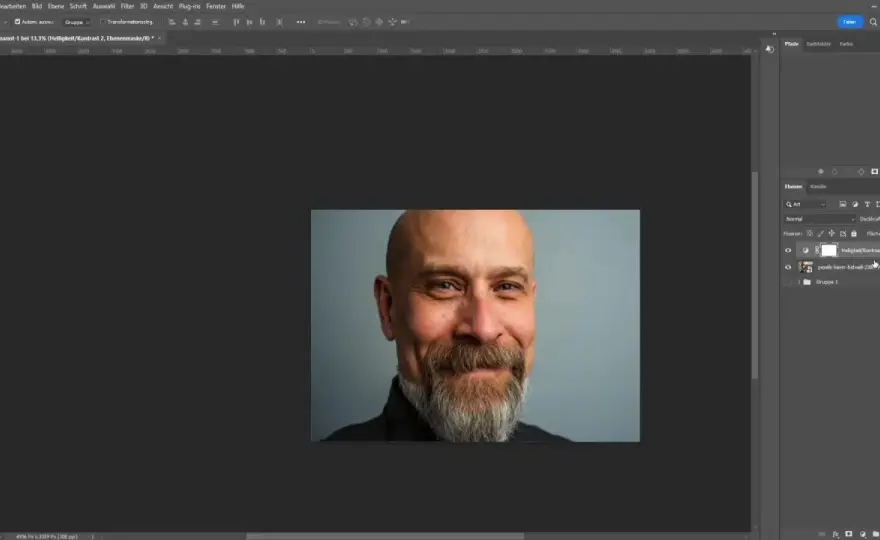The width and height of the screenshot is (880, 540).
Task: Switch to the Farbfelder tab
Action: 818,44
